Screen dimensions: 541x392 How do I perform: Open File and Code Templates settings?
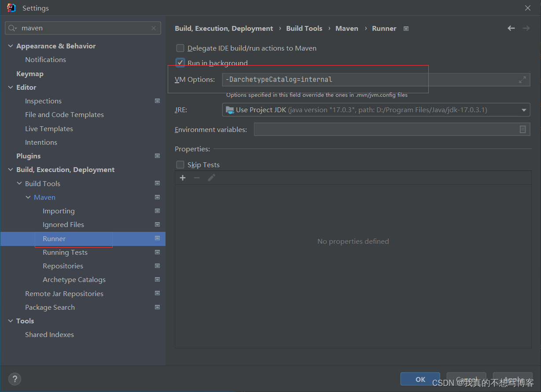point(64,114)
